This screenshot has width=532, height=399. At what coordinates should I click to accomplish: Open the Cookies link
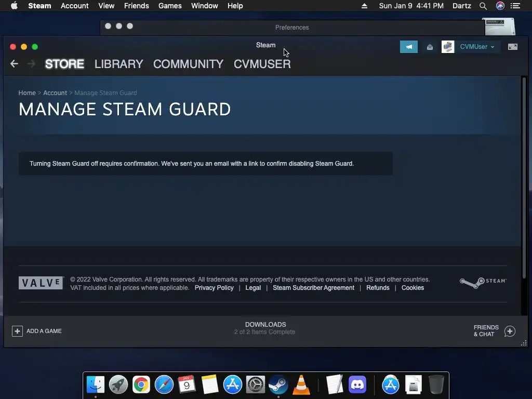pos(413,288)
